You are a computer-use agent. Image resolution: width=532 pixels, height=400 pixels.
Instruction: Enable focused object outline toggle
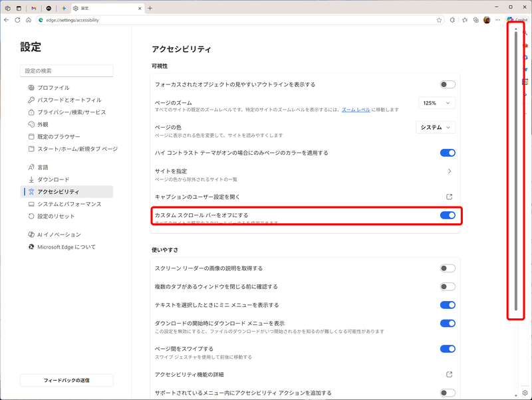tap(446, 84)
